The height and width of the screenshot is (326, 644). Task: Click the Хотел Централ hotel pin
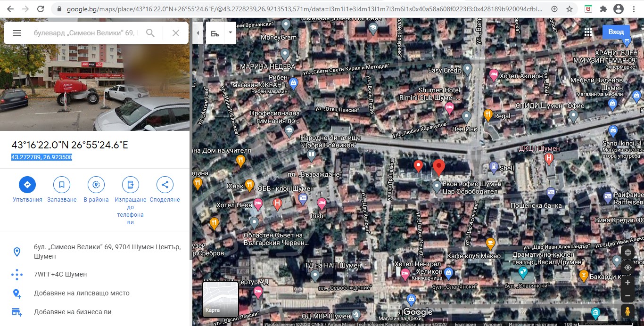[x=405, y=274]
